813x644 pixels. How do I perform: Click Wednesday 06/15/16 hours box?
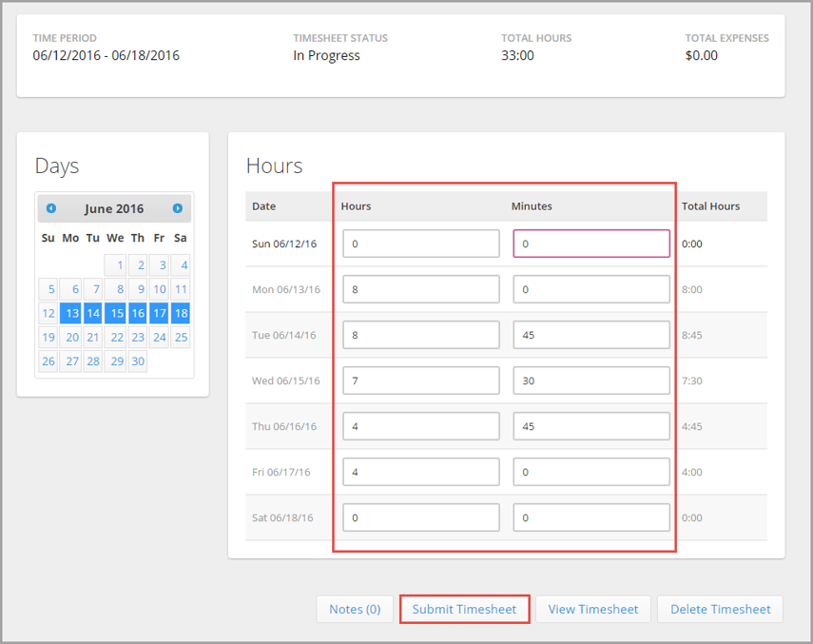click(421, 381)
